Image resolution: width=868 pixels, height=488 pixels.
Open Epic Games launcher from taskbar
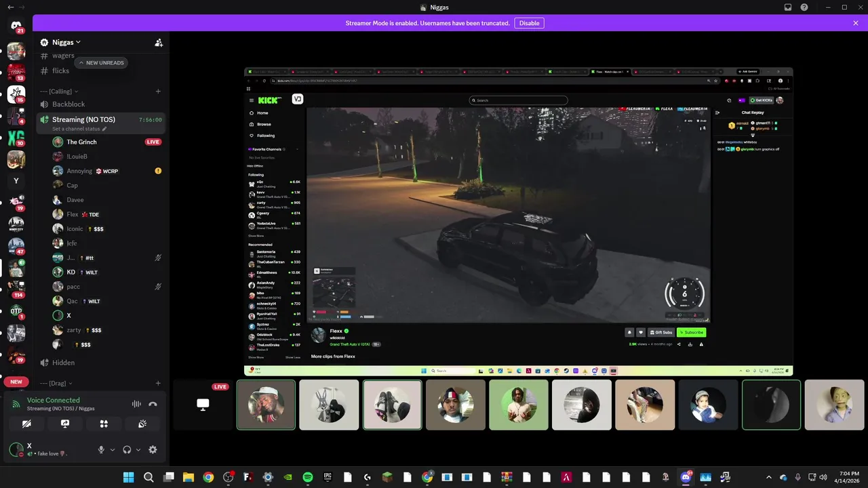328,477
